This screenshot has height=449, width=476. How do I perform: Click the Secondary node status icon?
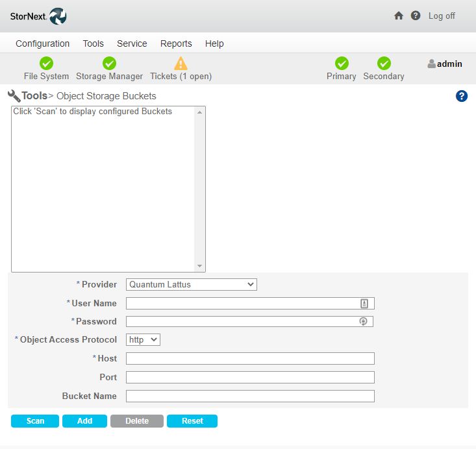pos(384,64)
